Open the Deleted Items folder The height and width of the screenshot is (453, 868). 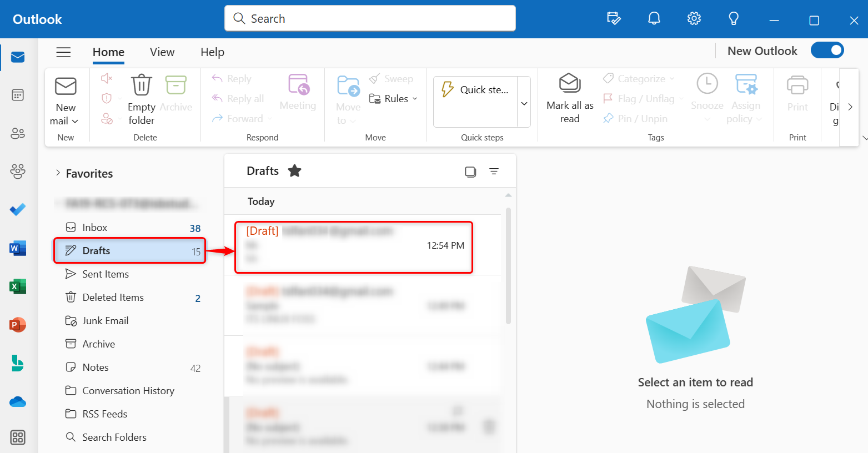[x=130, y=298]
